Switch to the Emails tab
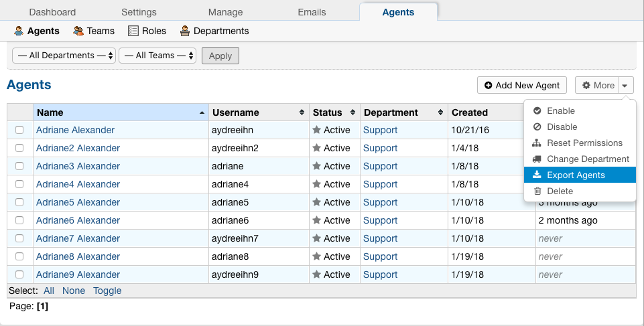Image resolution: width=644 pixels, height=326 pixels. pyautogui.click(x=312, y=12)
